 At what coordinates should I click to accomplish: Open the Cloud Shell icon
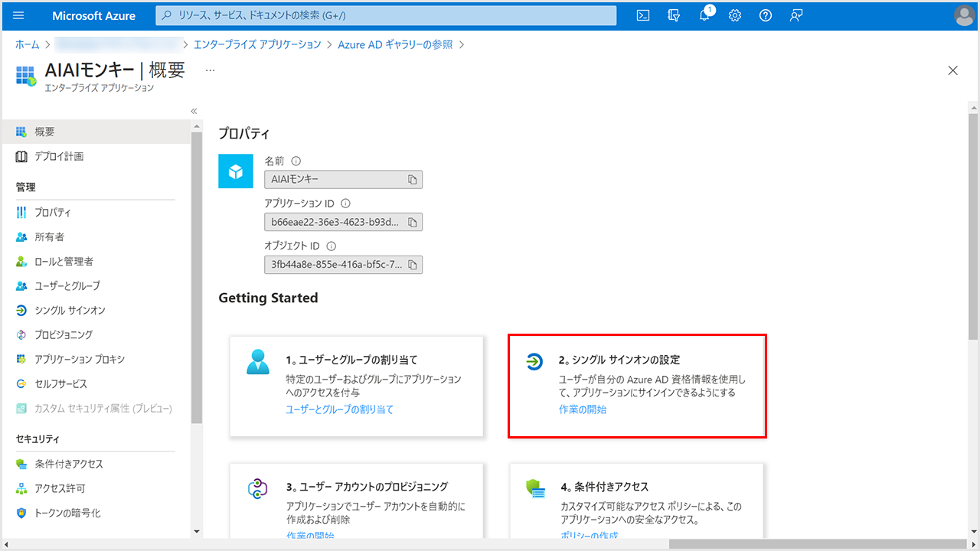(x=644, y=15)
